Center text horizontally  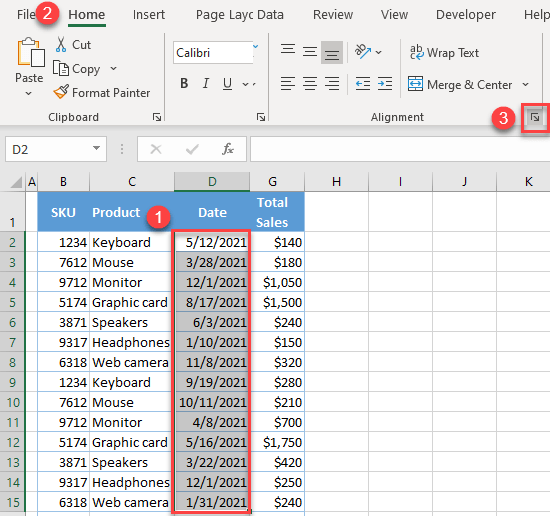click(x=310, y=83)
